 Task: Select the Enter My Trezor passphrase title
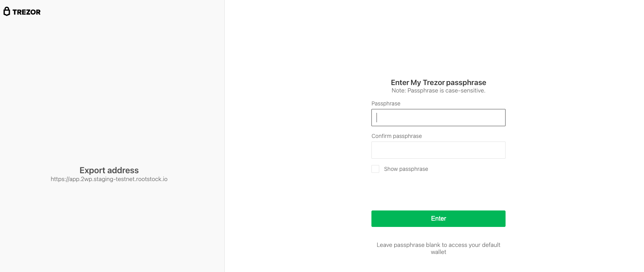(x=438, y=82)
